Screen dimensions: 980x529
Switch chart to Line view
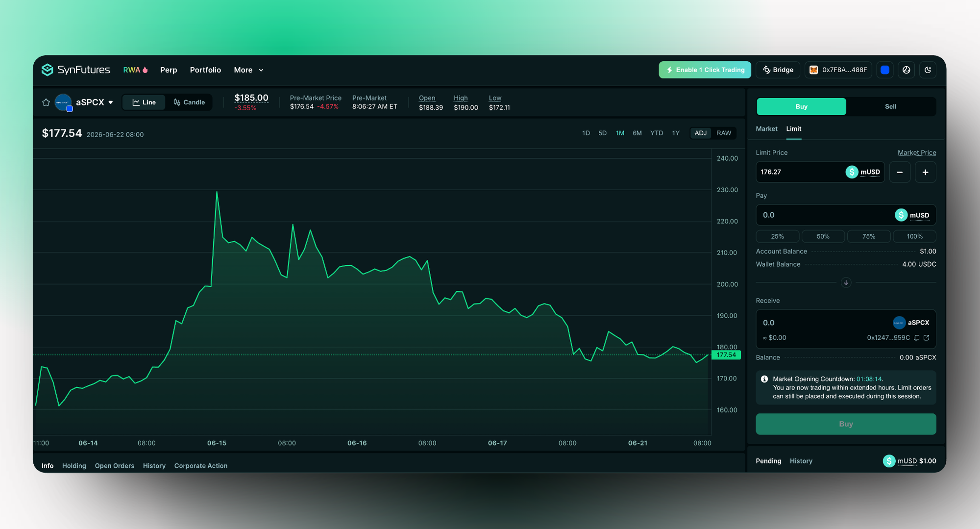[144, 102]
